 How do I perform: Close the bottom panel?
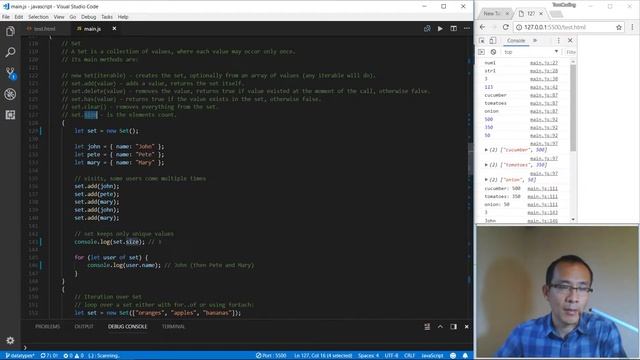467,327
